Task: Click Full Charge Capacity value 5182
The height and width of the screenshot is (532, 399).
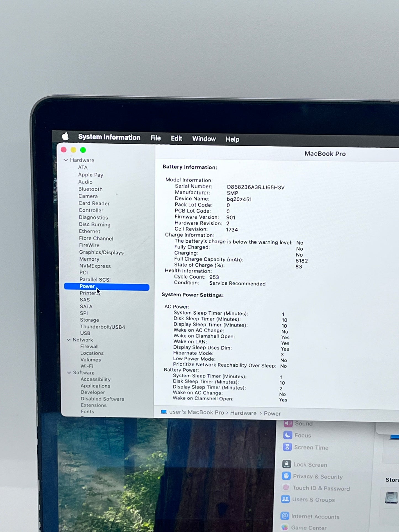Action: pyautogui.click(x=302, y=261)
